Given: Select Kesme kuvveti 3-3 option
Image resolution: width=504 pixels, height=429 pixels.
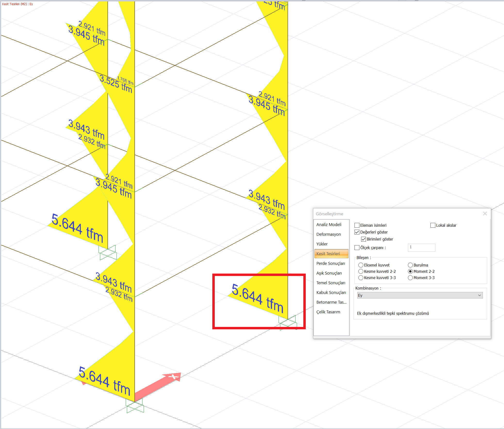Looking at the screenshot, I should [361, 278].
